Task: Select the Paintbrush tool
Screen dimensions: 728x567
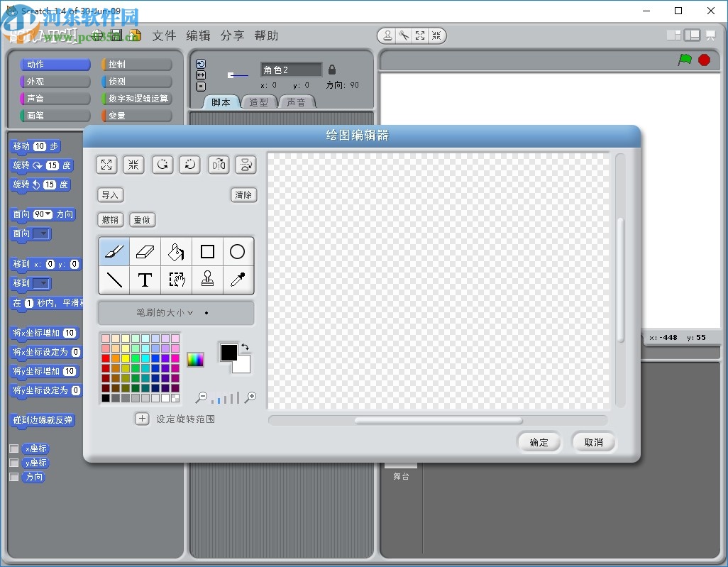Action: click(x=114, y=251)
